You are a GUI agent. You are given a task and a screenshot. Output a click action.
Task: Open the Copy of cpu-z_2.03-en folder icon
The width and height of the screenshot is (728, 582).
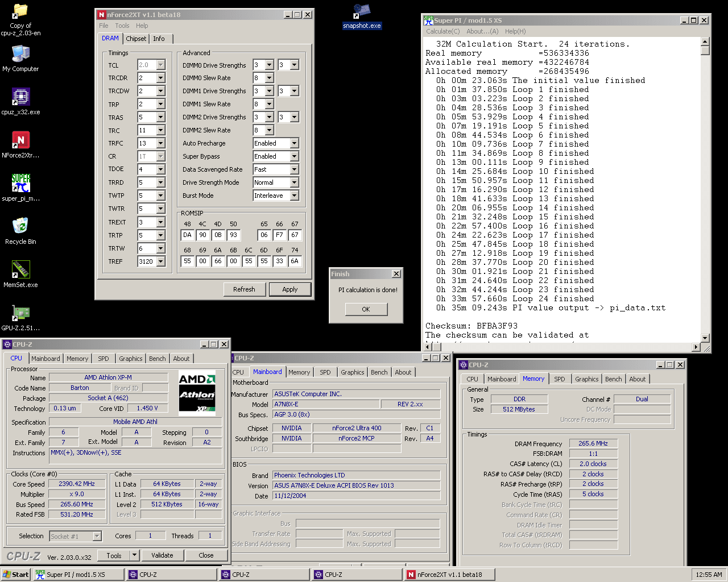tap(20, 12)
